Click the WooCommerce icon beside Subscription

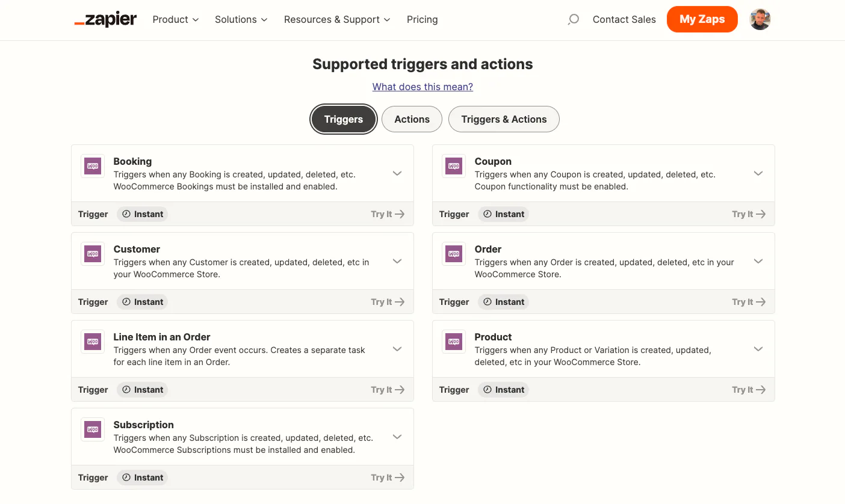[x=93, y=429]
